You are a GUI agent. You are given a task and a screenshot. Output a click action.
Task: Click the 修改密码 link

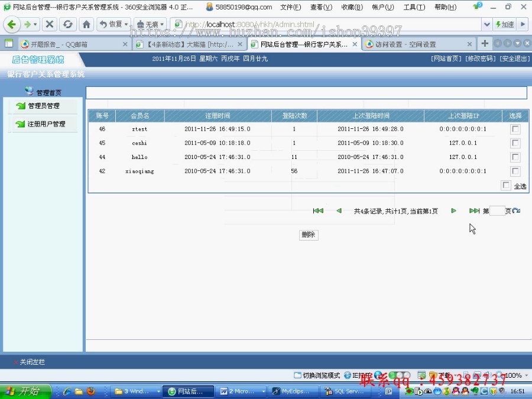[480, 59]
